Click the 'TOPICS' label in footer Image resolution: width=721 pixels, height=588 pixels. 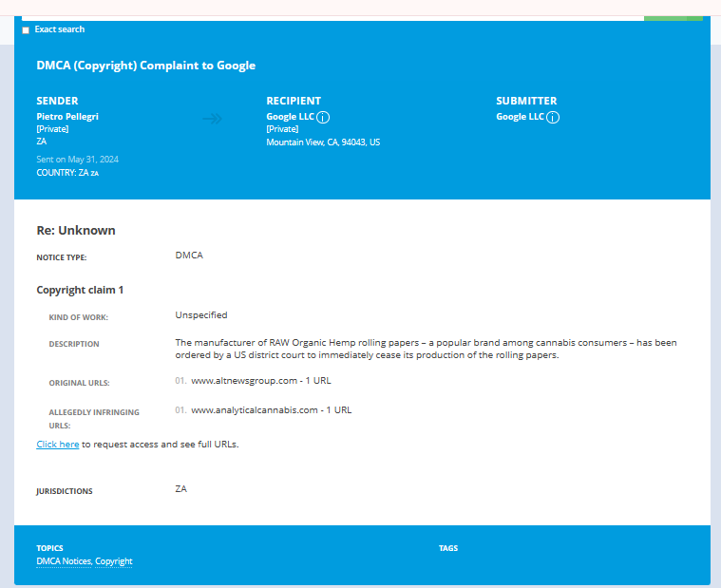click(x=49, y=548)
